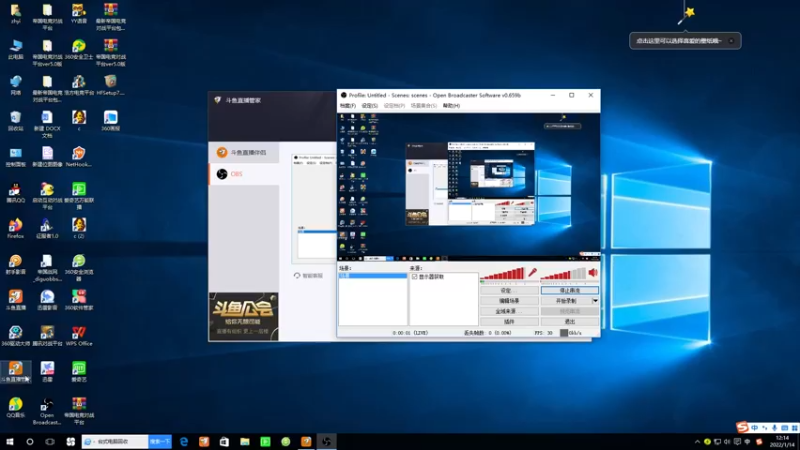800x450 pixels.
Task: Click the 退出 exit button in OBS
Action: click(x=569, y=322)
